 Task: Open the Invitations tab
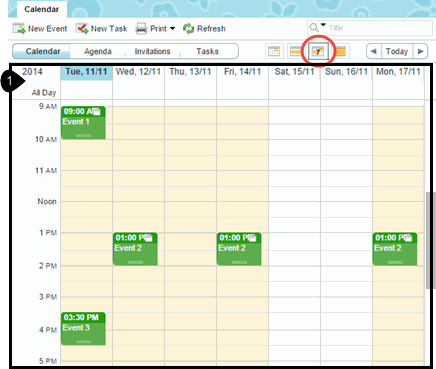[152, 51]
